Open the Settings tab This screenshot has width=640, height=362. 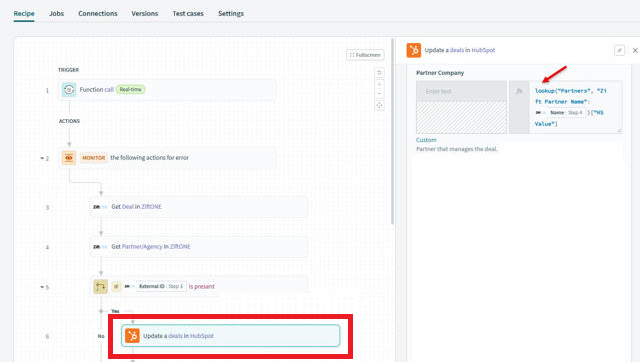231,13
